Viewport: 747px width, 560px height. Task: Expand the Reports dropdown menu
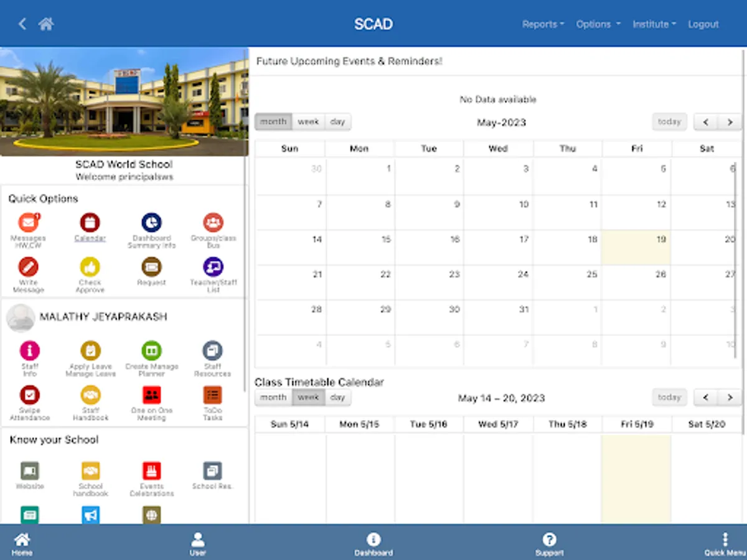543,24
